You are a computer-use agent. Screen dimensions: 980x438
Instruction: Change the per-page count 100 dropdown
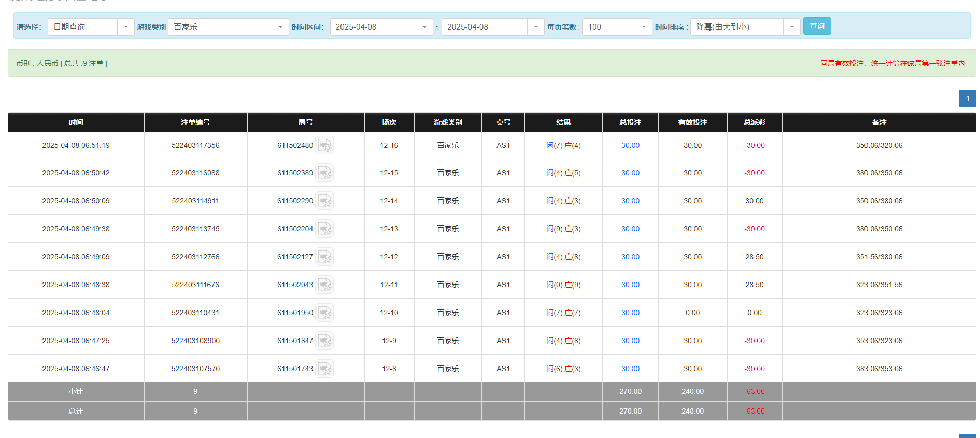coord(643,27)
